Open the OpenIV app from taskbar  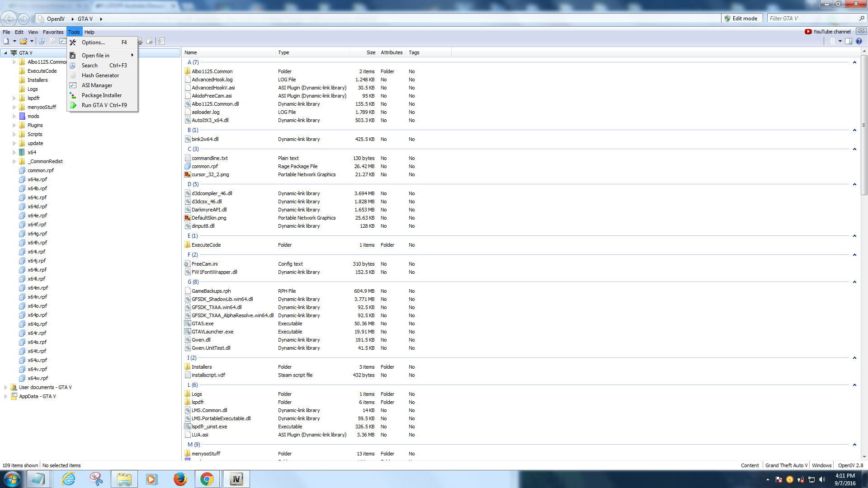[x=236, y=479]
